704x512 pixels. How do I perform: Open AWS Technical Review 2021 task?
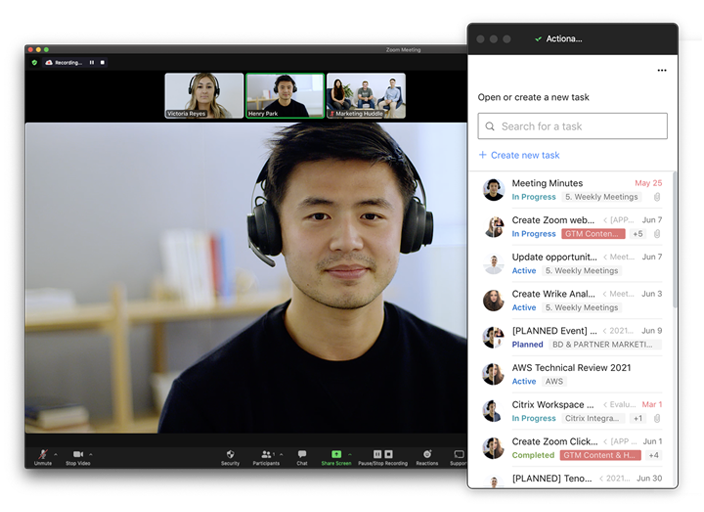(572, 374)
